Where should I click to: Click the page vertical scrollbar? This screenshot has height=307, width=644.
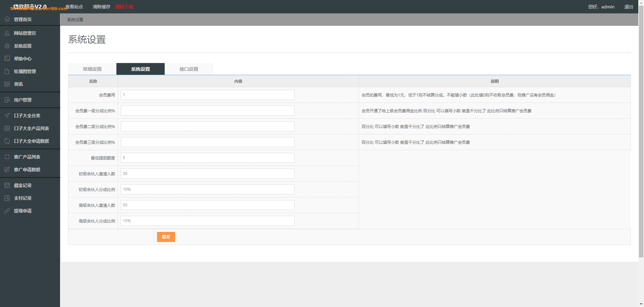[641, 132]
